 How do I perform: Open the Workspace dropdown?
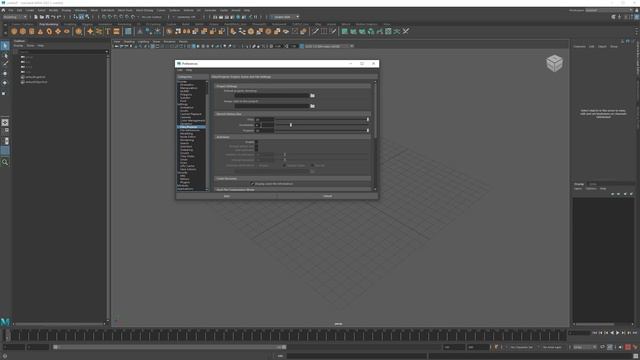(610, 10)
